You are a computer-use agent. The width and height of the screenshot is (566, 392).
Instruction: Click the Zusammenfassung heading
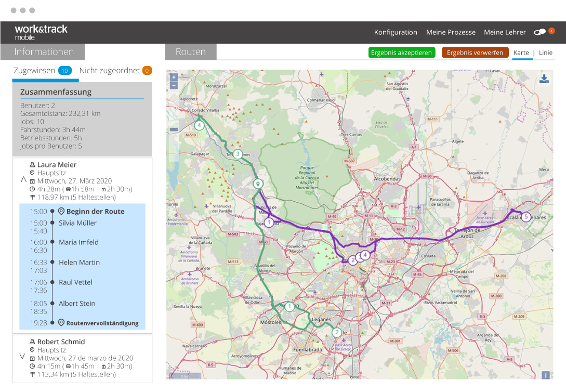[x=56, y=92]
